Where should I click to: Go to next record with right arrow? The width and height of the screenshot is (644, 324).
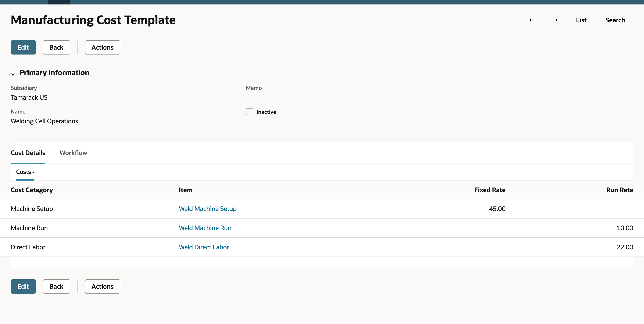tap(555, 20)
